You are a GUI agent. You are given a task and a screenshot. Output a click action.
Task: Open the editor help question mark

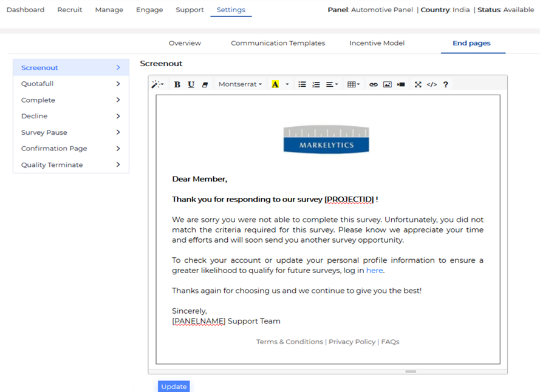[x=446, y=85]
